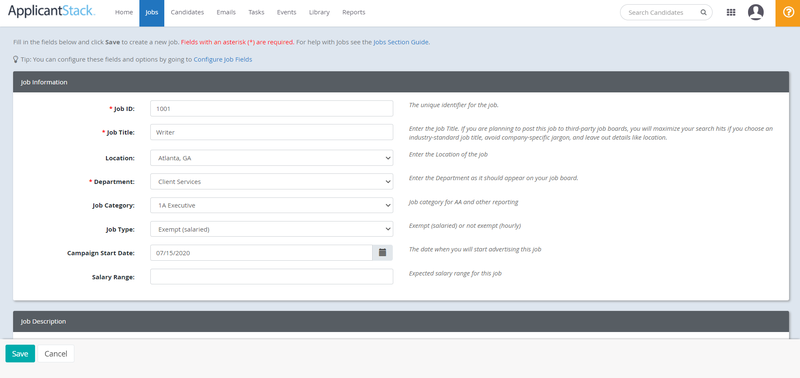The width and height of the screenshot is (800, 378).
Task: Expand the Location dropdown
Action: (272, 158)
